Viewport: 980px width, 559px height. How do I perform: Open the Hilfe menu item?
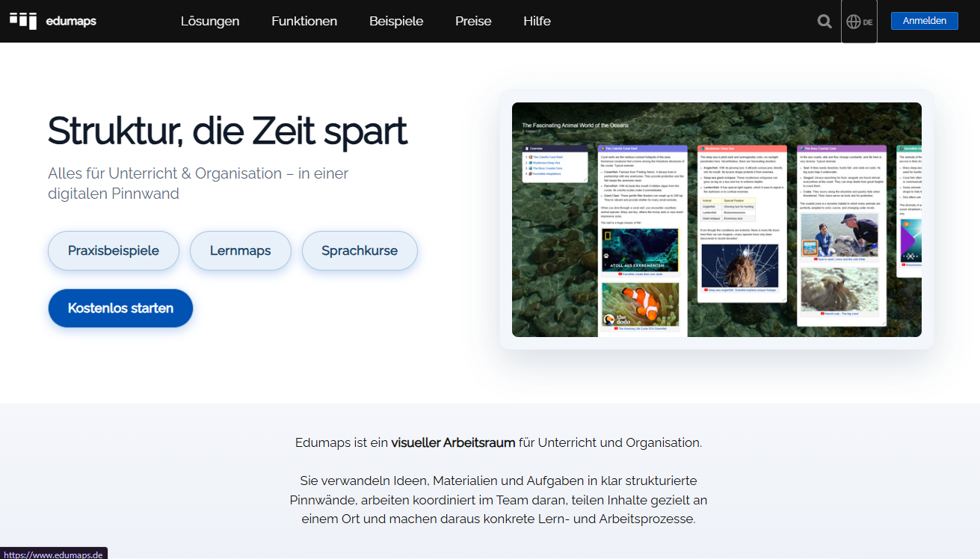537,21
